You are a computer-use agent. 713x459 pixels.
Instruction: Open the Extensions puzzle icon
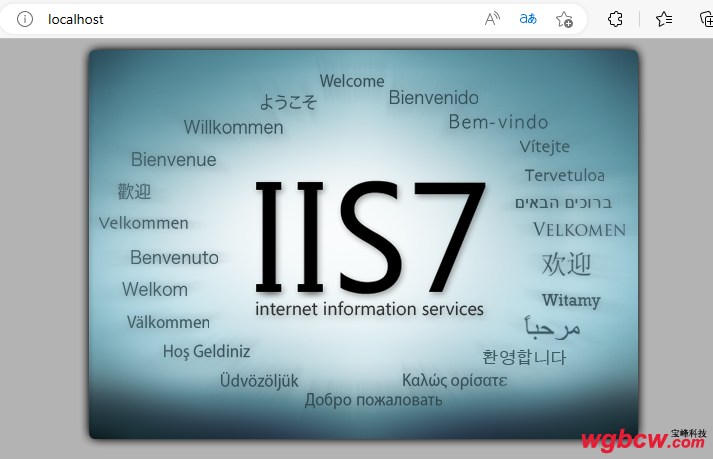click(x=615, y=19)
